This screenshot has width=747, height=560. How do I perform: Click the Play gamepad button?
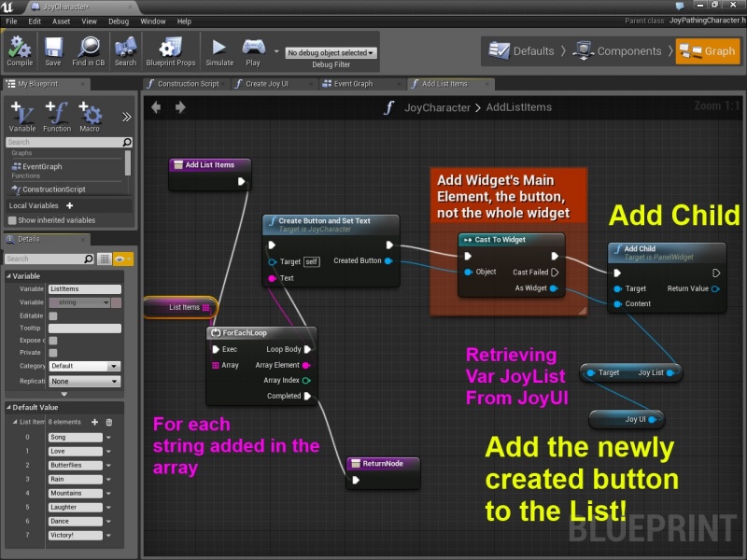point(253,51)
